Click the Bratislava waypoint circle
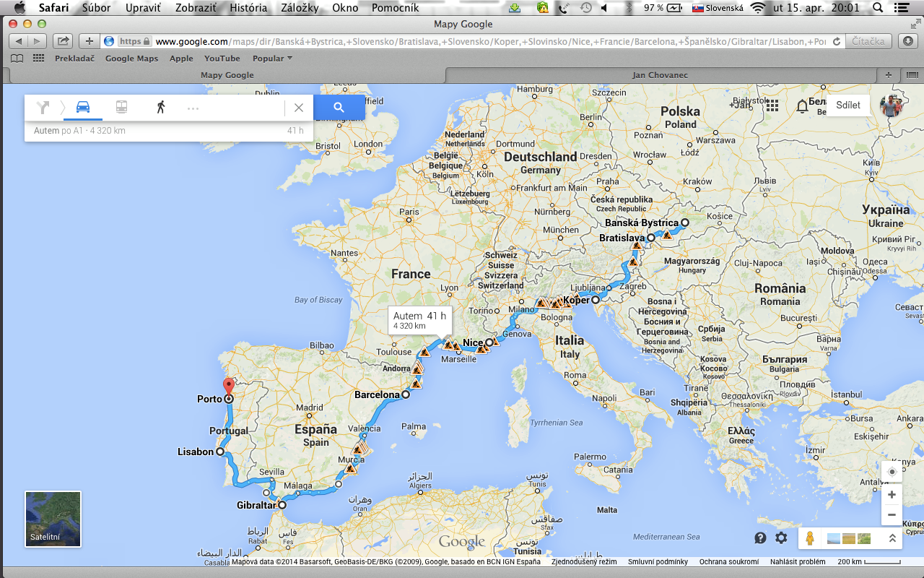The height and width of the screenshot is (578, 924). click(x=650, y=238)
